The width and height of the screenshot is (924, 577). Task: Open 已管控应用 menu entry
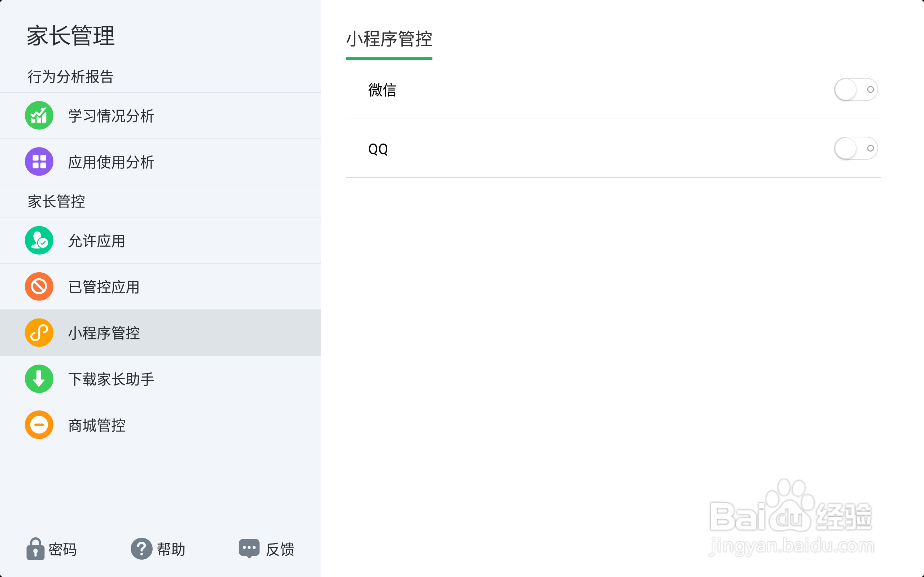160,287
